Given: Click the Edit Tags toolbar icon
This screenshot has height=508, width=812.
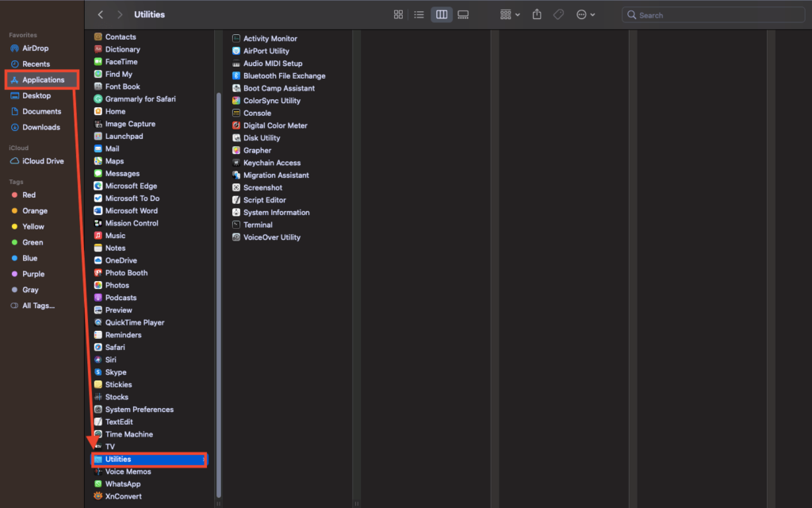Looking at the screenshot, I should click(558, 15).
